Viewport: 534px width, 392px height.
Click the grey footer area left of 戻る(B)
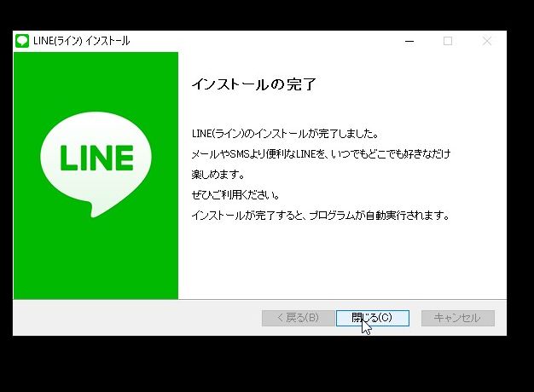click(x=136, y=318)
